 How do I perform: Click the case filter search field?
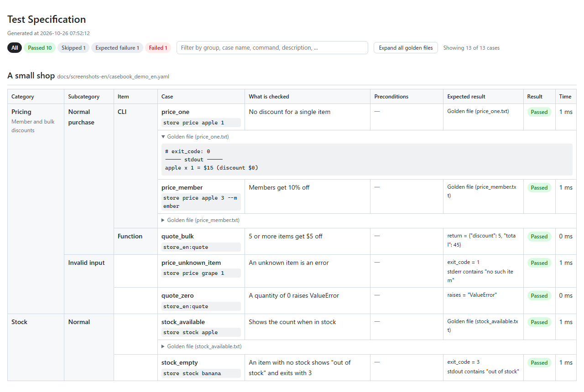click(272, 48)
